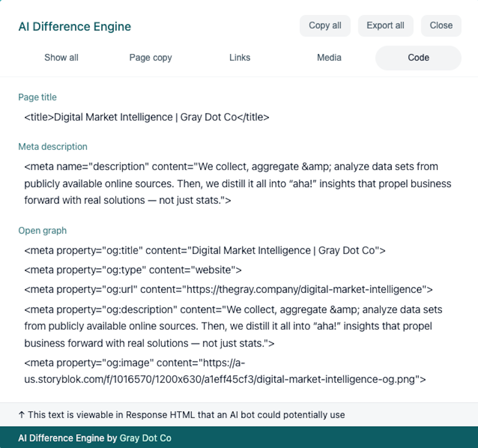Screen dimensions: 478x448
Task: Close the AI Difference Engine panel
Action: [441, 25]
